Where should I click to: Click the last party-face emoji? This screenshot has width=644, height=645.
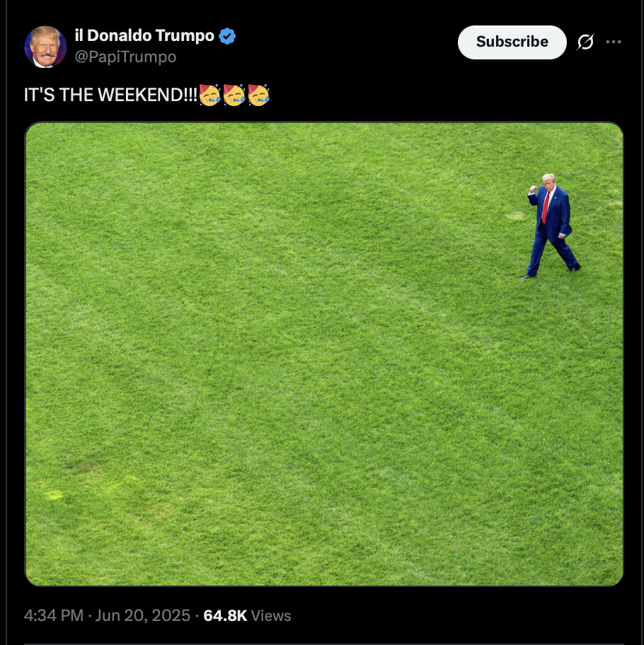(x=258, y=95)
